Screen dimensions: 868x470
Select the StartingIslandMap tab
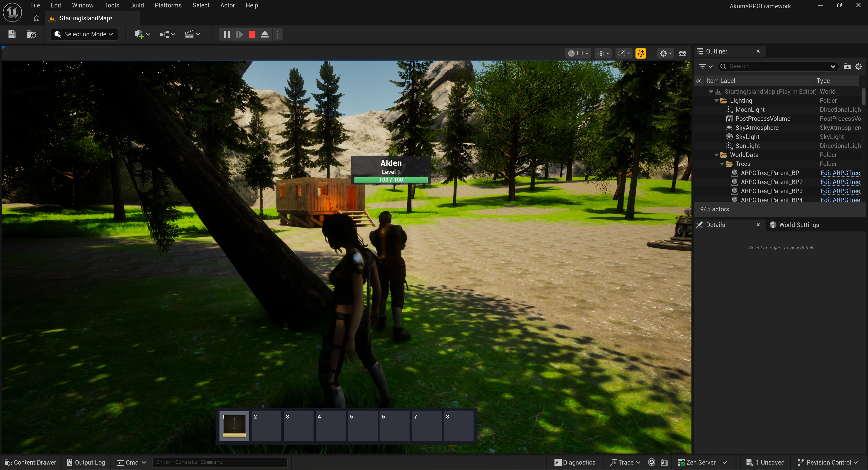pos(86,18)
